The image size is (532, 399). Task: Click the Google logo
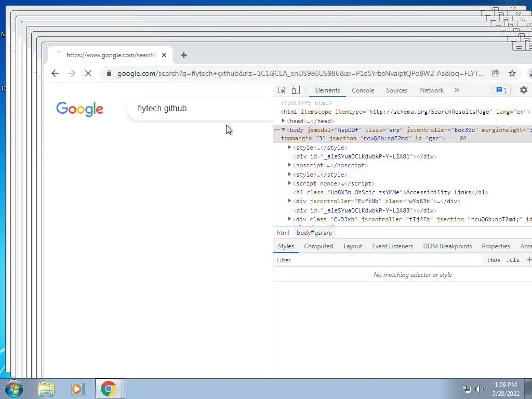[x=79, y=109]
